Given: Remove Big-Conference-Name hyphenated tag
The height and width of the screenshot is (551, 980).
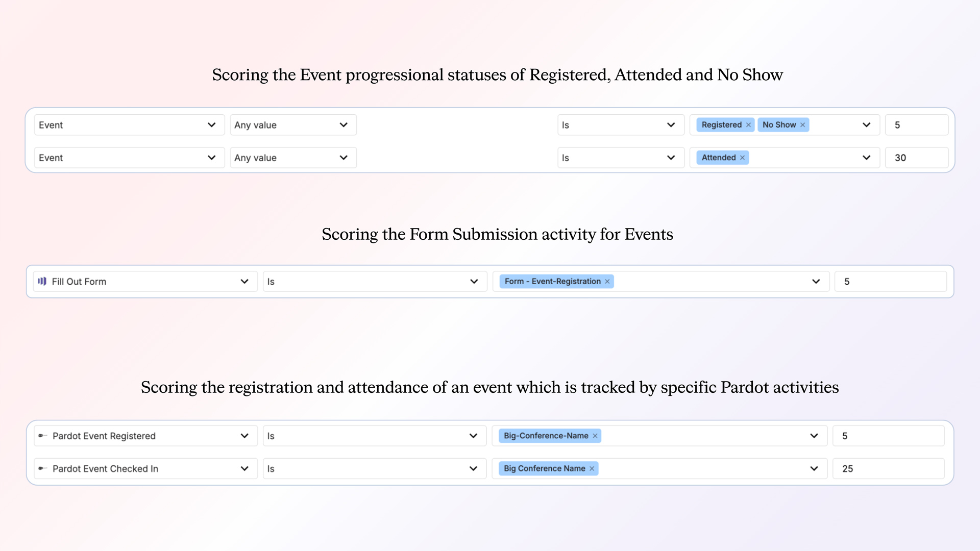Looking at the screenshot, I should 595,436.
